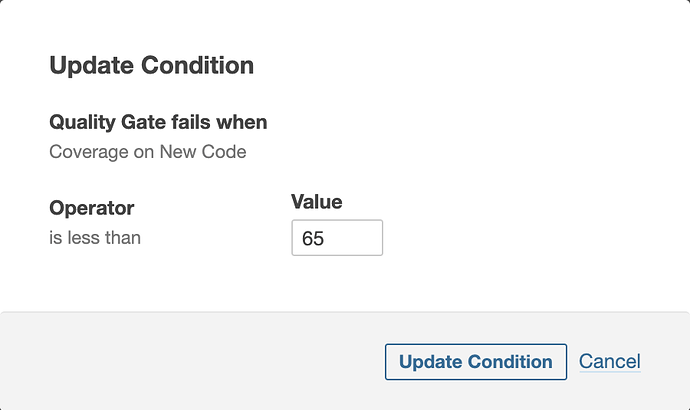
Task: Click the Value label above the input
Action: (316, 202)
